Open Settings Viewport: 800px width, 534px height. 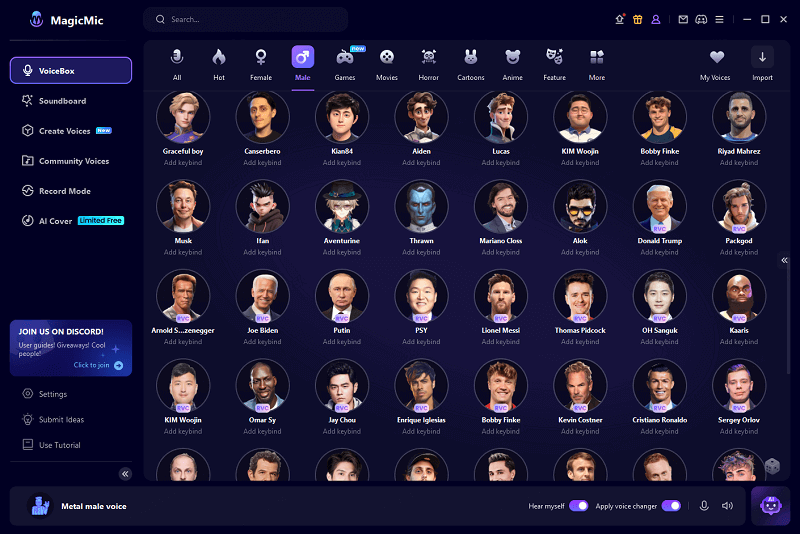point(45,394)
